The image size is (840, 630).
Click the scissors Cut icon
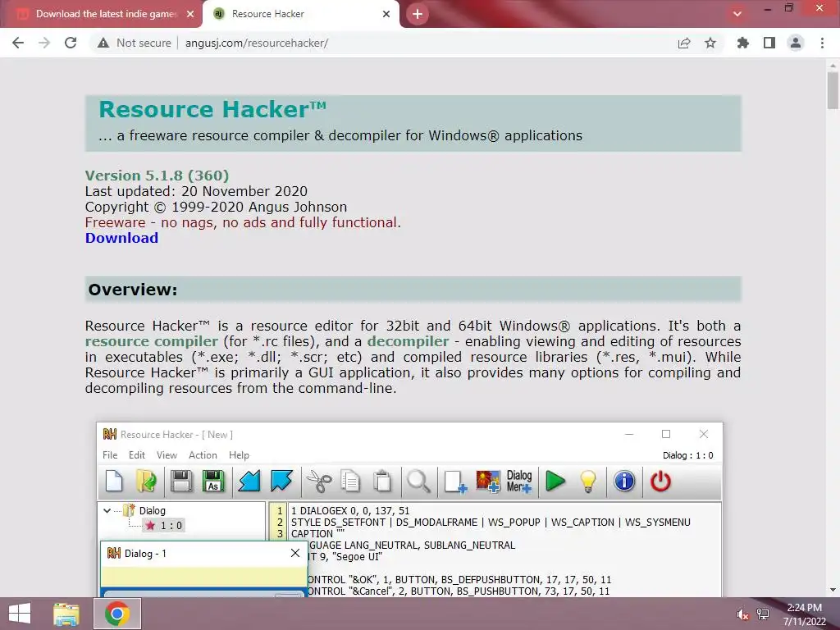coord(319,481)
